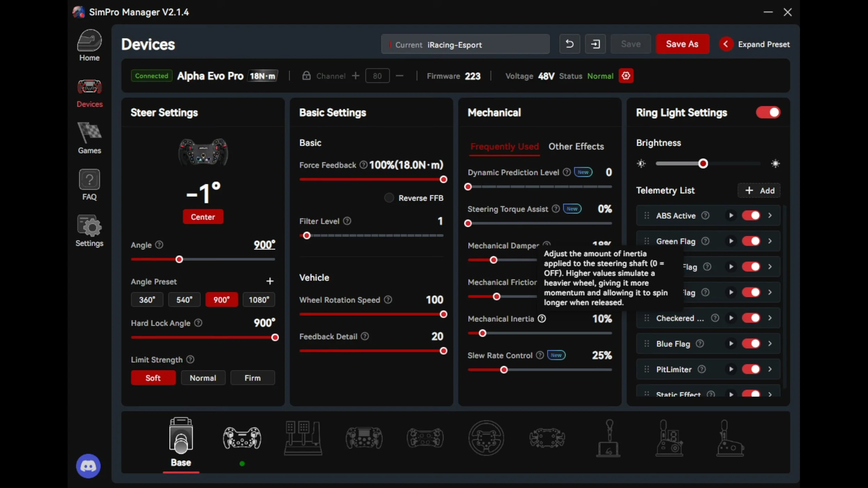This screenshot has height=488, width=868.
Task: Click Hard Lock Angle help icon
Action: pyautogui.click(x=198, y=323)
